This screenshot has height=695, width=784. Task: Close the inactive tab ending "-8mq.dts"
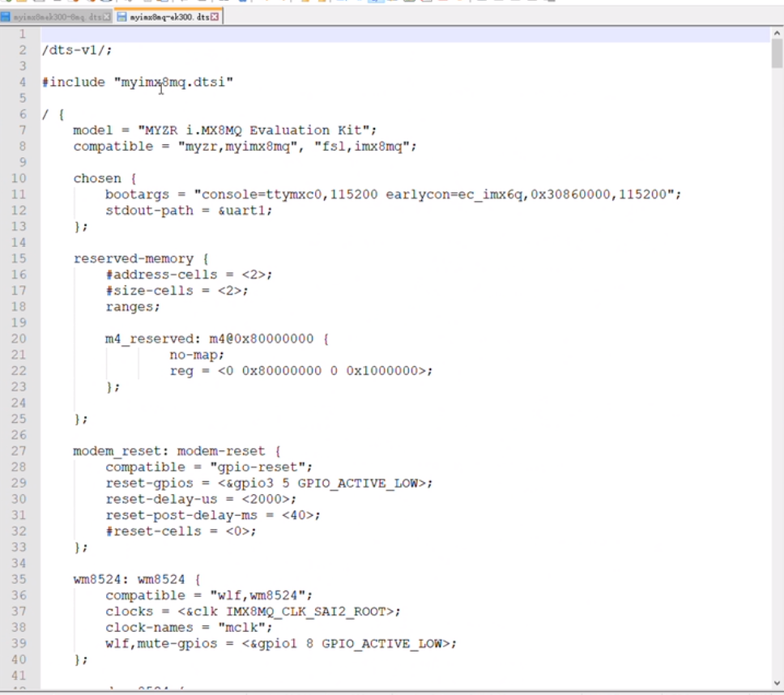click(x=106, y=17)
